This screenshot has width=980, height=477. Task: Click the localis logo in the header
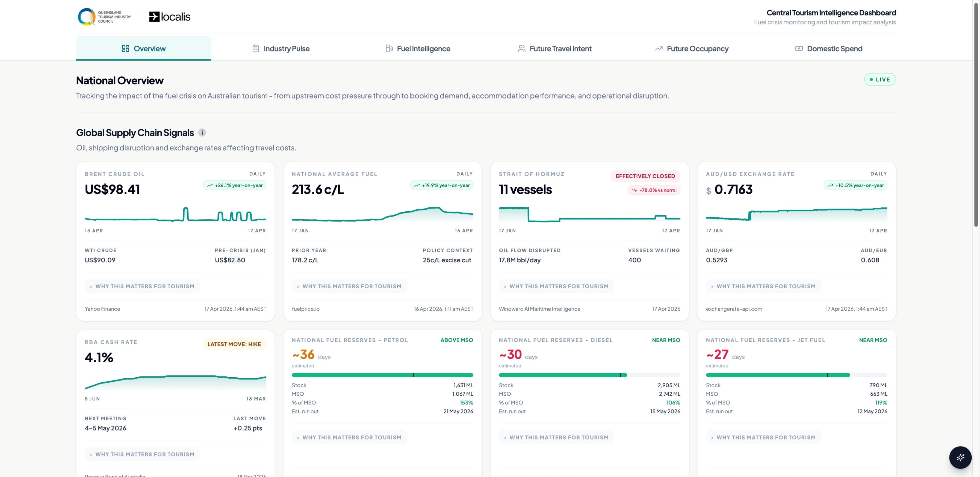[170, 16]
